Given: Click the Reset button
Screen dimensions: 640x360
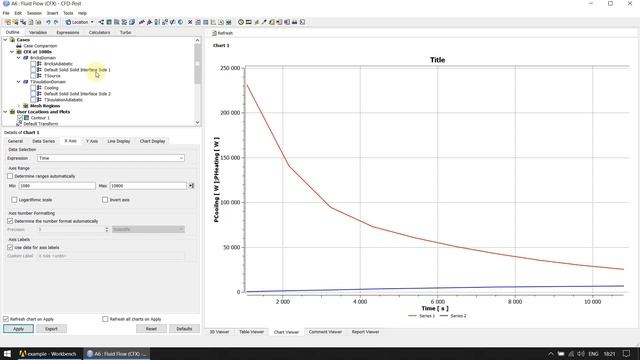Looking at the screenshot, I should coord(151,329).
